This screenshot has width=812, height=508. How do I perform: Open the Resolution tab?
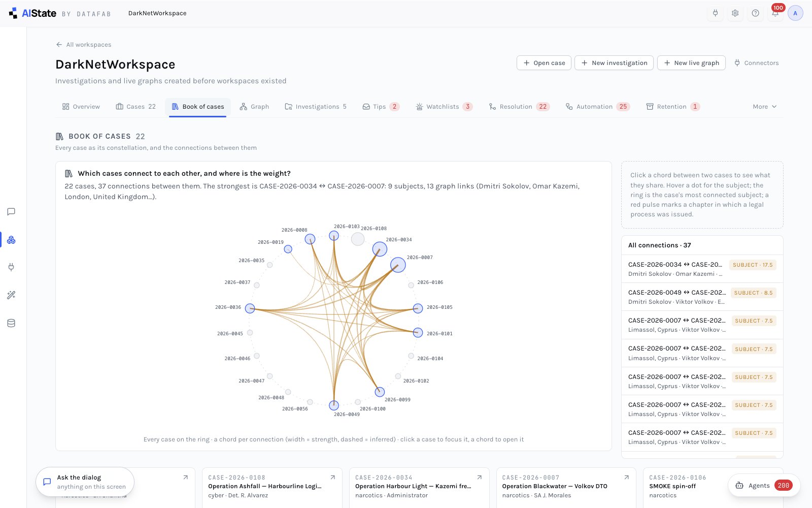pyautogui.click(x=519, y=107)
